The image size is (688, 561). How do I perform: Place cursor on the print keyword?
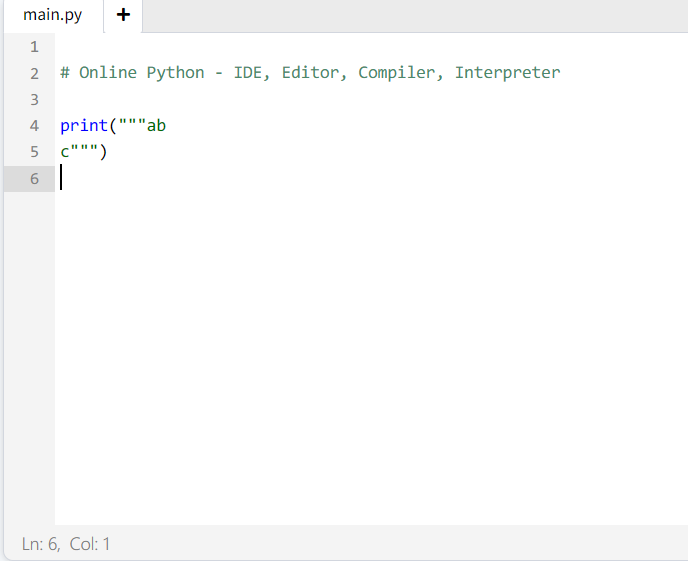click(83, 126)
